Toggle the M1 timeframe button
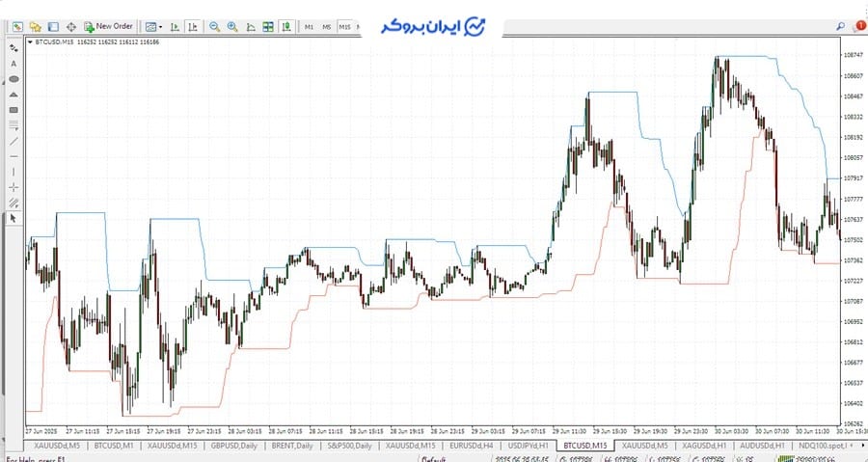The image size is (868, 462). [310, 27]
